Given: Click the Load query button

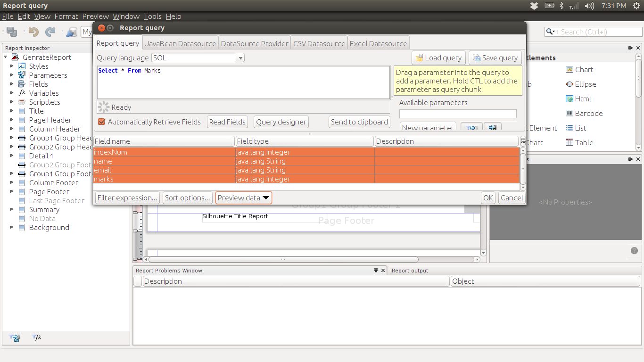Looking at the screenshot, I should pos(438,58).
